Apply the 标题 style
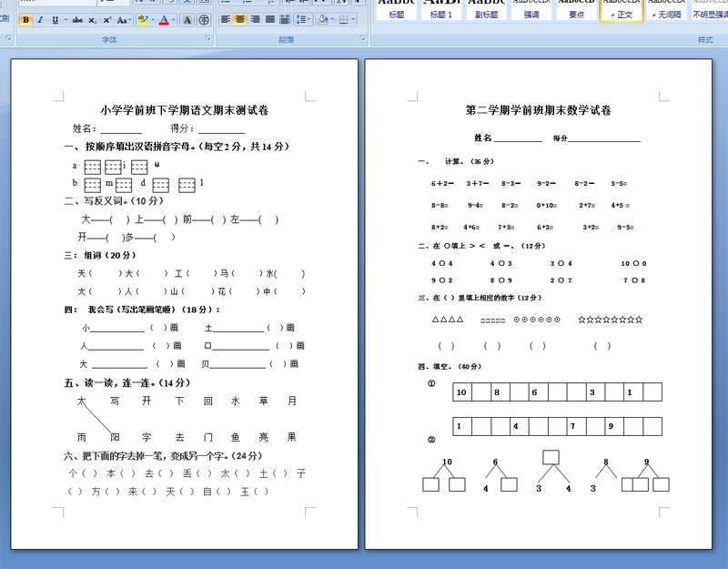The height and width of the screenshot is (569, 728). point(396,10)
